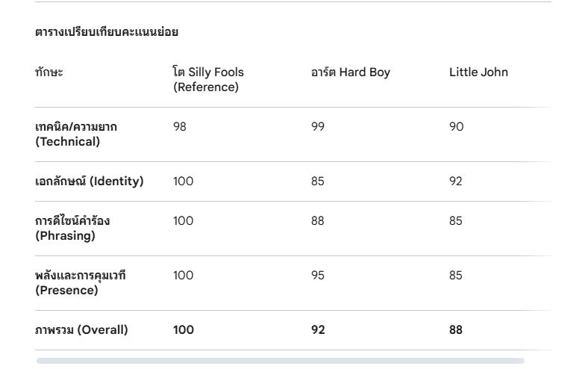The width and height of the screenshot is (588, 369).
Task: Click Technical score 99 for อาร์ต Hard Boy
Action: 318,127
